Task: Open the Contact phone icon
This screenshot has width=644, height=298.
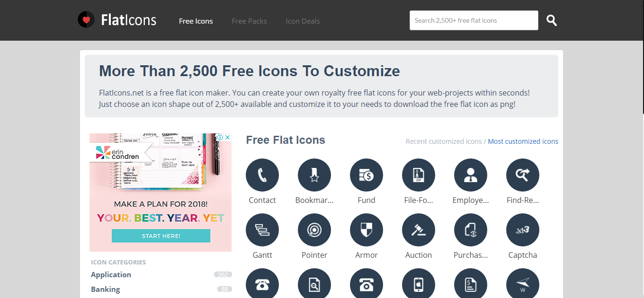Action: pyautogui.click(x=262, y=175)
